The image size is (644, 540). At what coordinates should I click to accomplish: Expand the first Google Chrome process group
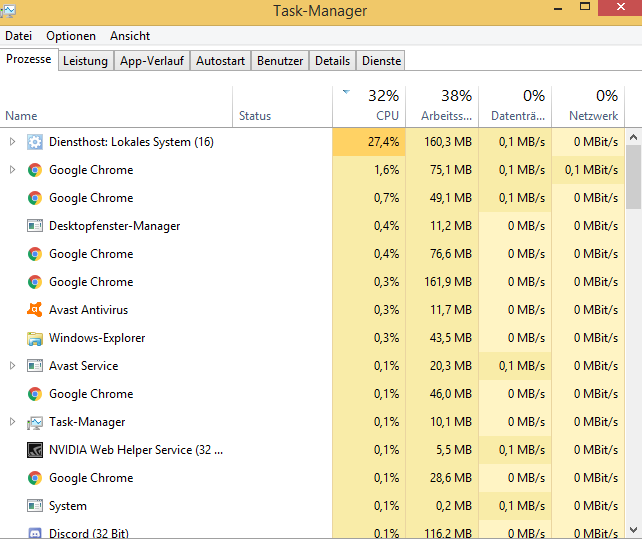click(12, 170)
